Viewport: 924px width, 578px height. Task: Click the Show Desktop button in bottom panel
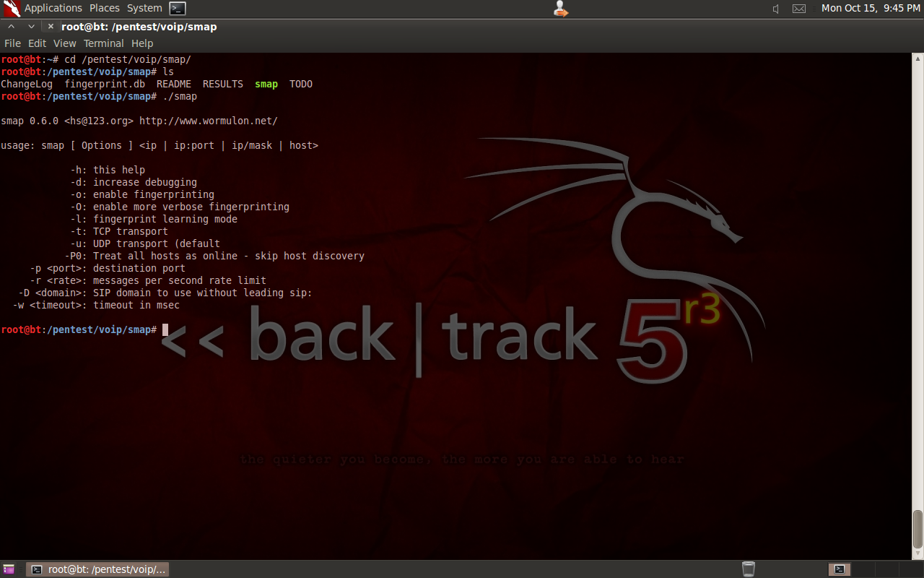click(9, 569)
